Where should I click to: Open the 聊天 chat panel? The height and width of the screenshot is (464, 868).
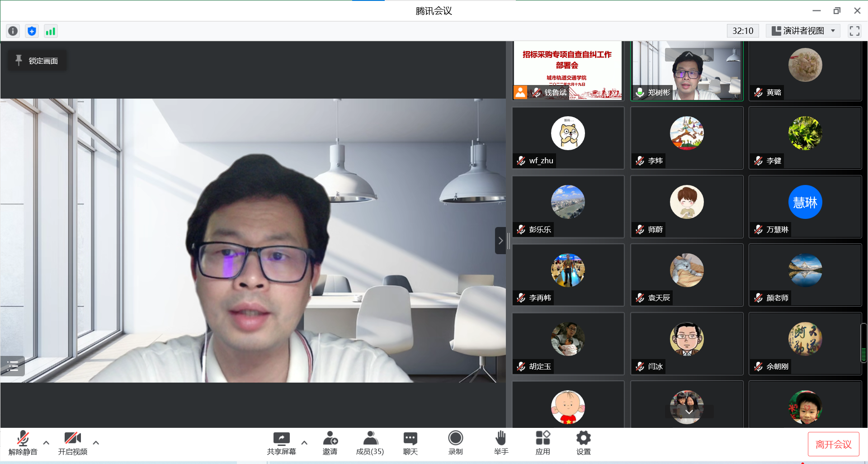[410, 443]
